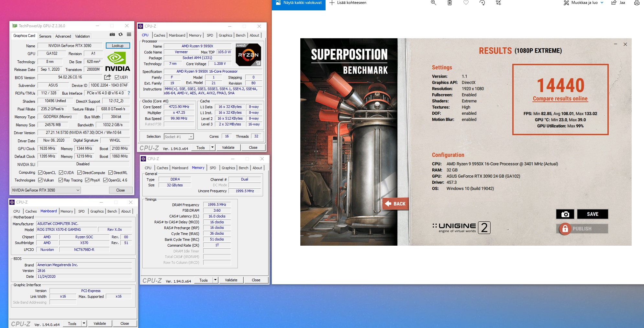Click the AMD Ryzen 9 logo in CPU-Z
This screenshot has width=644, height=328.
pos(248,54)
